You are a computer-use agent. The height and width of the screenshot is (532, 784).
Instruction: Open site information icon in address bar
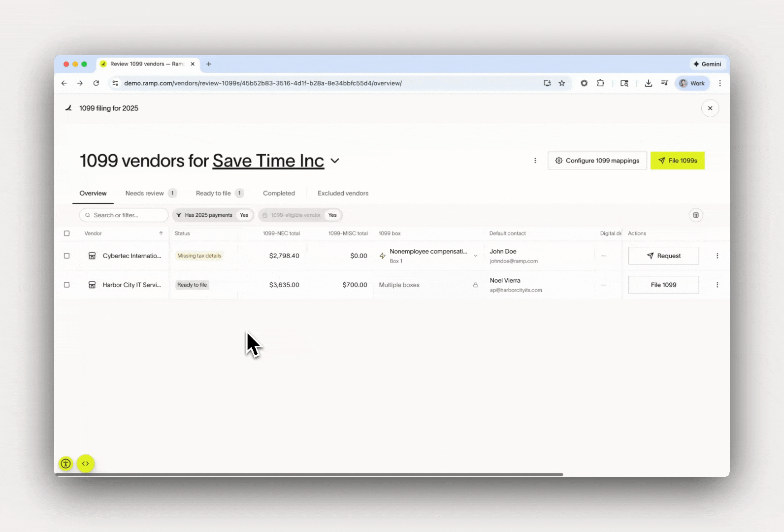[x=115, y=83]
